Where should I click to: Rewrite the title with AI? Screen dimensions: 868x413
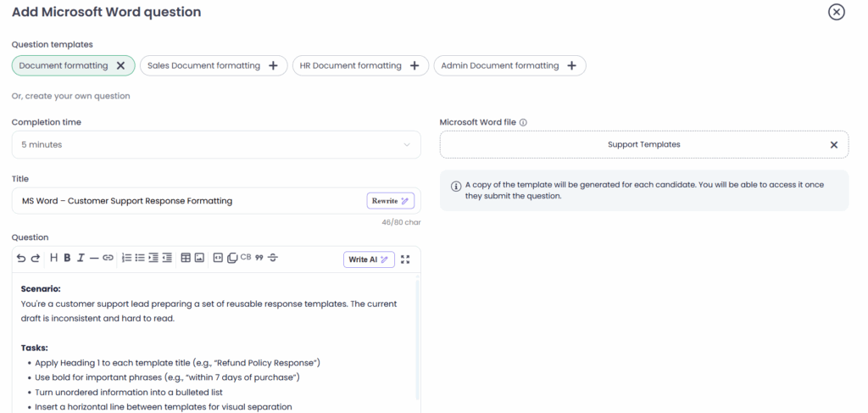click(390, 201)
